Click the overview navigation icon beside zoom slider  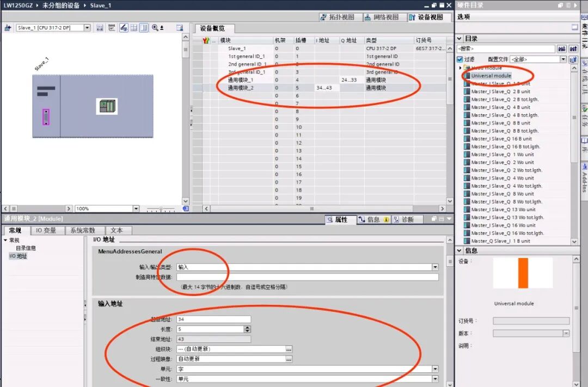pyautogui.click(x=186, y=208)
